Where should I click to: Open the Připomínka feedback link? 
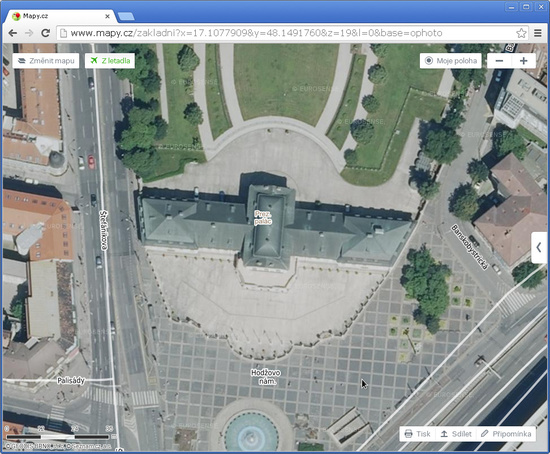(506, 434)
